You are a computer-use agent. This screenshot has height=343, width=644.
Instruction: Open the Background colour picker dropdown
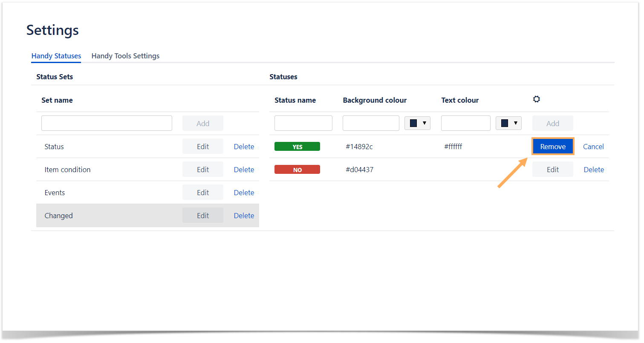[417, 123]
